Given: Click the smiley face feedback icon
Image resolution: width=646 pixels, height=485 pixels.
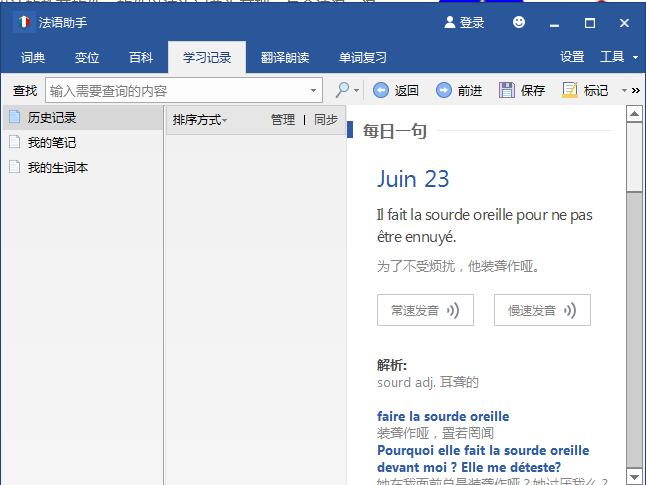Looking at the screenshot, I should [518, 22].
